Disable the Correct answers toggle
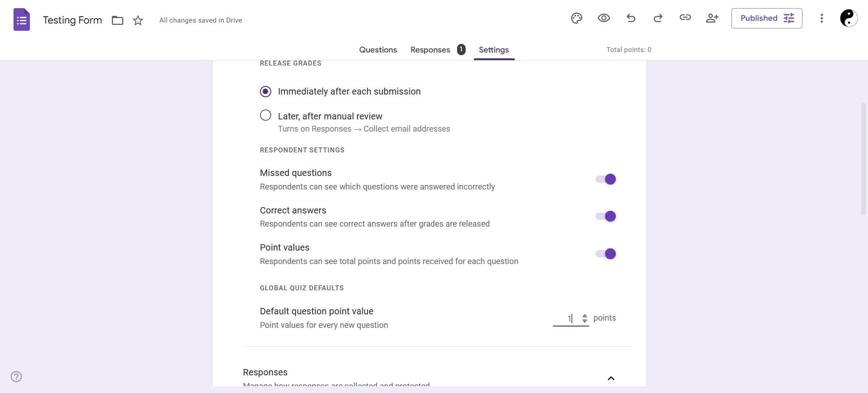Screen dimensions: 868x393 (x=606, y=217)
